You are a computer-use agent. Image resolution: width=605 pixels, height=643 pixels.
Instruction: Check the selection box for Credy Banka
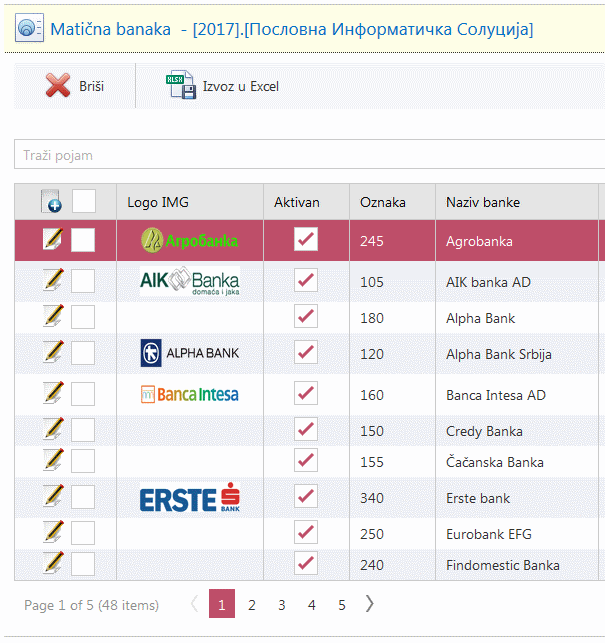[x=83, y=431]
